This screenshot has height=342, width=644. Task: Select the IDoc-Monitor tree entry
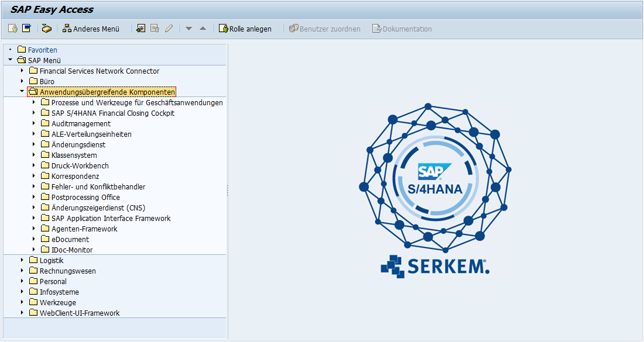tap(71, 250)
